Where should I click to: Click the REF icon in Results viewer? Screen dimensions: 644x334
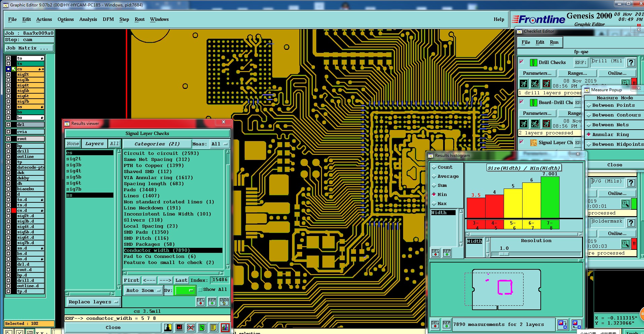pyautogui.click(x=212, y=302)
